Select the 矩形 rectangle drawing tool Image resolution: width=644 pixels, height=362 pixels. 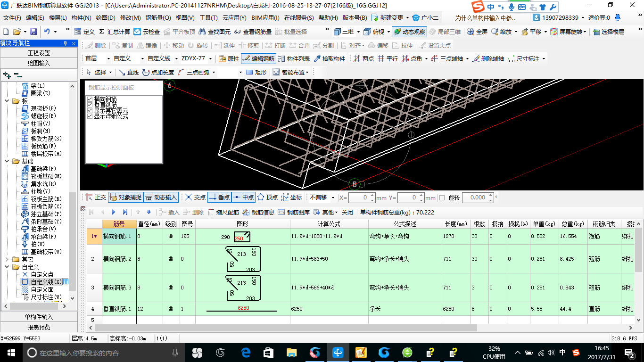(x=256, y=72)
